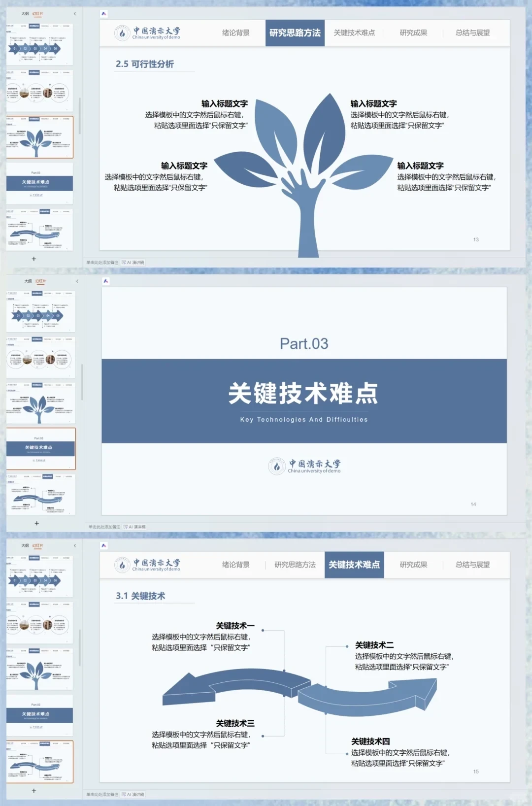This screenshot has height=806, width=532.
Task: Select the highlighted Part.03 thumbnail in slide 14 window
Action: click(x=41, y=449)
